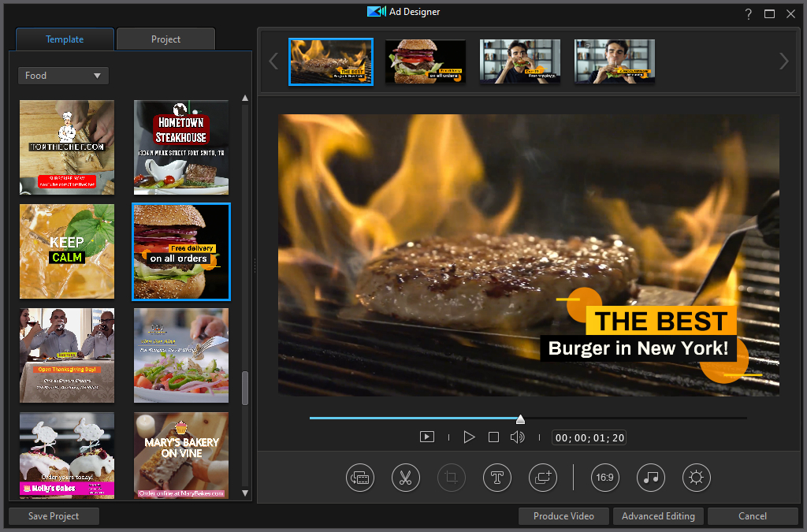Viewport: 807px width, 532px height.
Task: Maximize the Ad Designer window
Action: (769, 14)
